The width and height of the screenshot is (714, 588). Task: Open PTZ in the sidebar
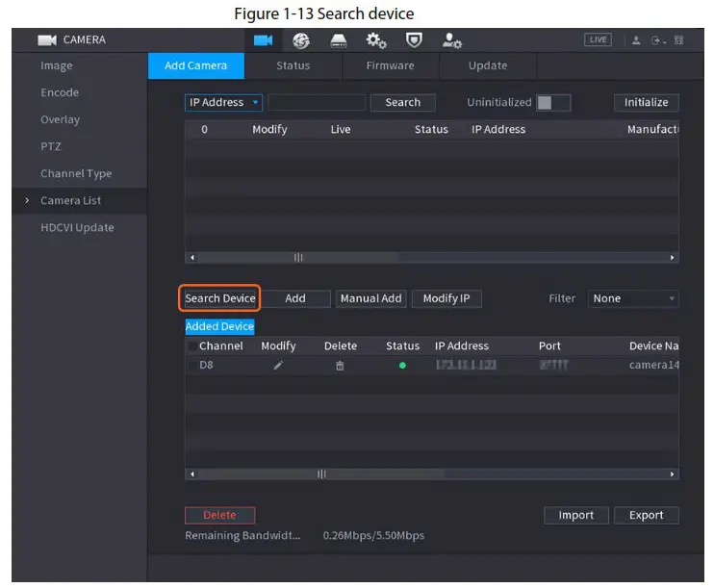pos(51,146)
